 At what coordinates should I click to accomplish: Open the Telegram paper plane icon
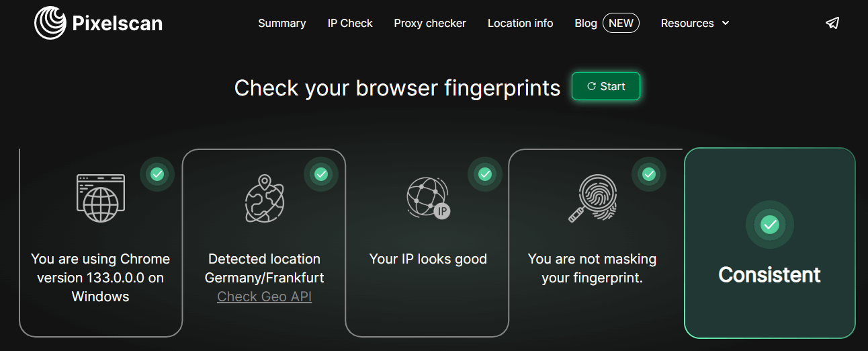(832, 24)
